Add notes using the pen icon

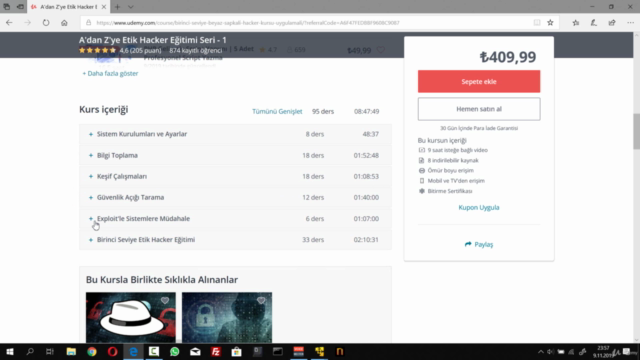tap(593, 23)
